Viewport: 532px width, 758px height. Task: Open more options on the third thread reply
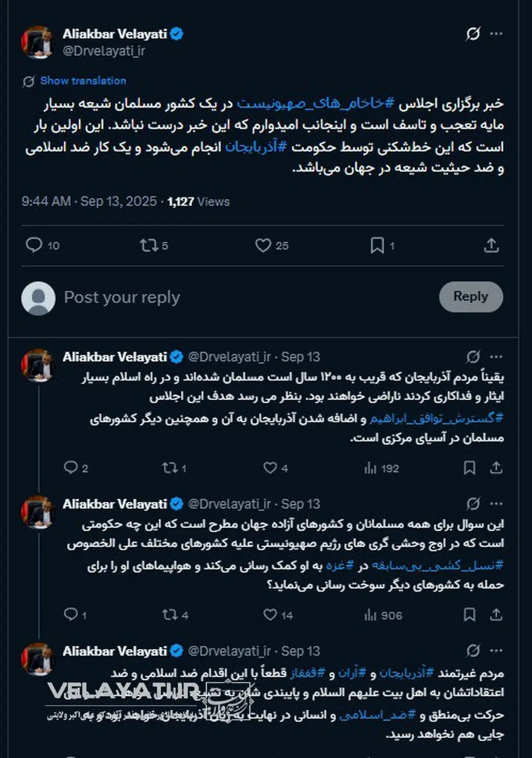click(497, 650)
